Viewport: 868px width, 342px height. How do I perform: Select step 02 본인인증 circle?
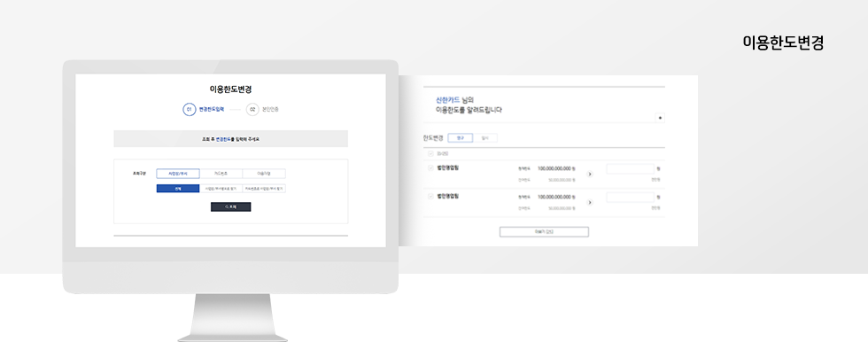pos(252,110)
